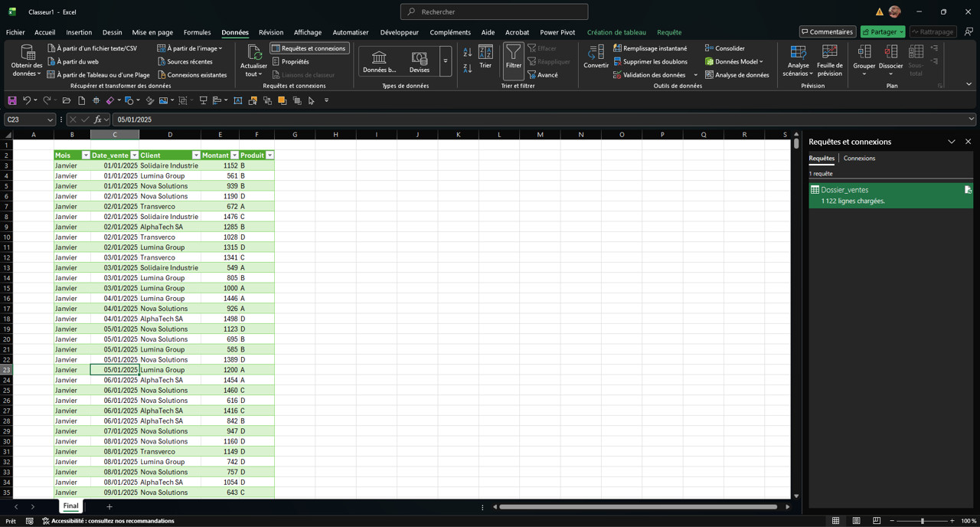Open the Client column filter dropdown
Screen dimensions: 980x527
(196, 155)
